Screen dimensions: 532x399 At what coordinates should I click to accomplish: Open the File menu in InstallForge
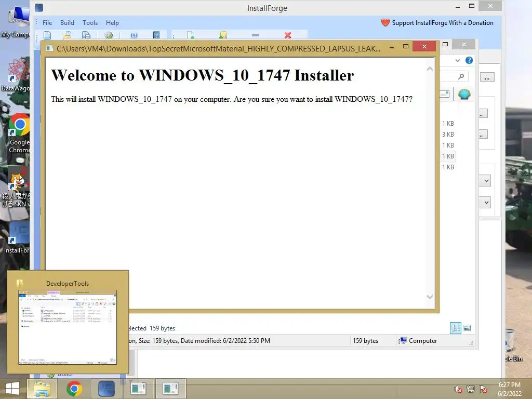click(x=47, y=23)
